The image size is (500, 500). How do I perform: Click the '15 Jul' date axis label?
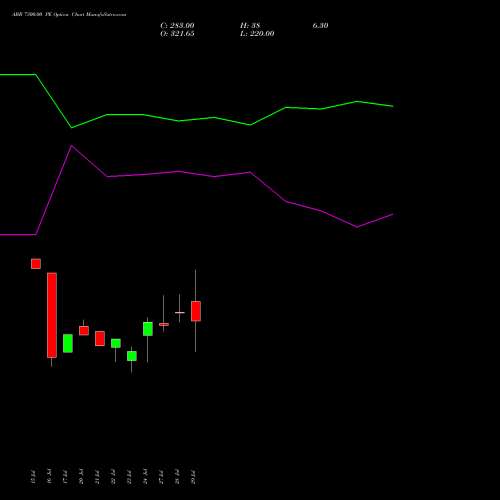tap(33, 477)
